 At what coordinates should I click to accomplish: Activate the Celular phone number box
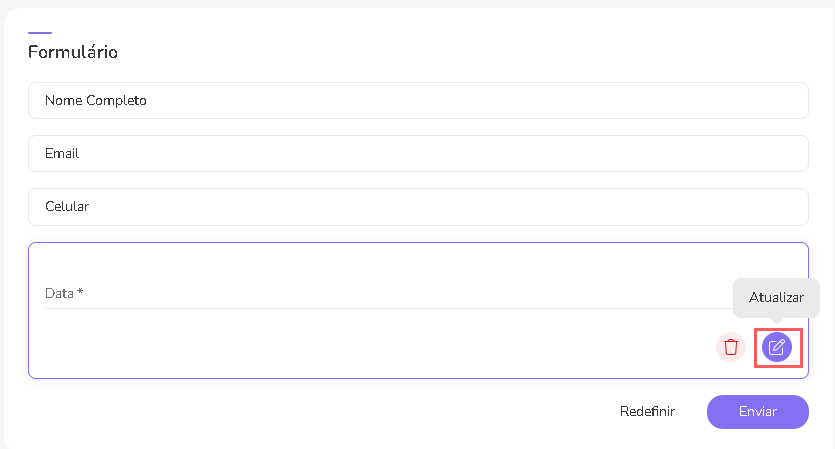[418, 207]
